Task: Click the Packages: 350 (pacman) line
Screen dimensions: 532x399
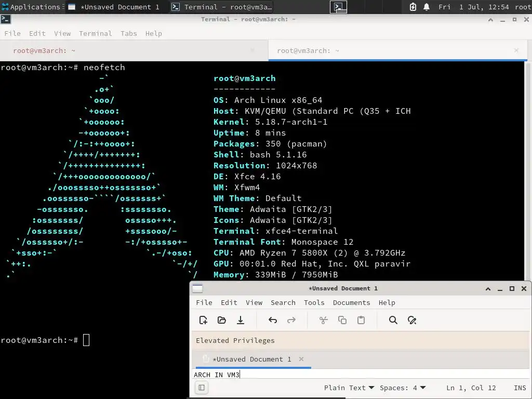Action: (x=270, y=144)
